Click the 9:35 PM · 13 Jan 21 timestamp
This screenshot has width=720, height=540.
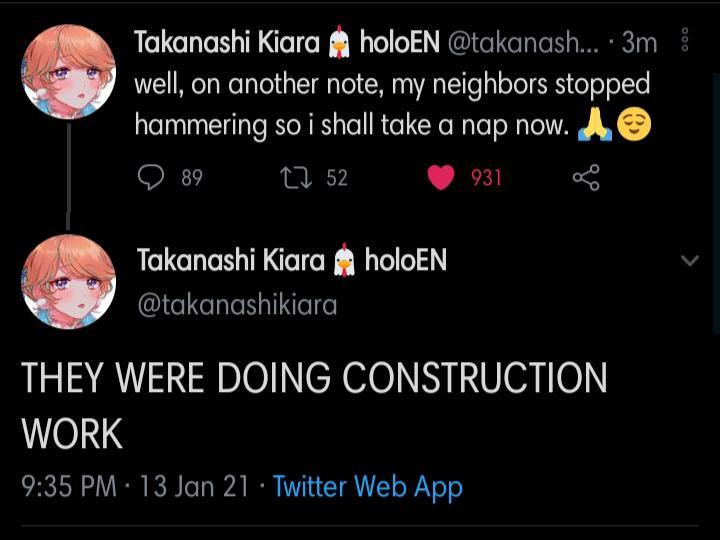coord(135,487)
